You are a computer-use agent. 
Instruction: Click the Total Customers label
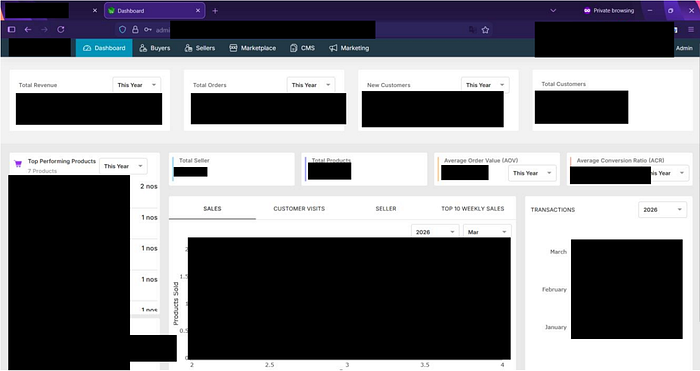(x=563, y=84)
